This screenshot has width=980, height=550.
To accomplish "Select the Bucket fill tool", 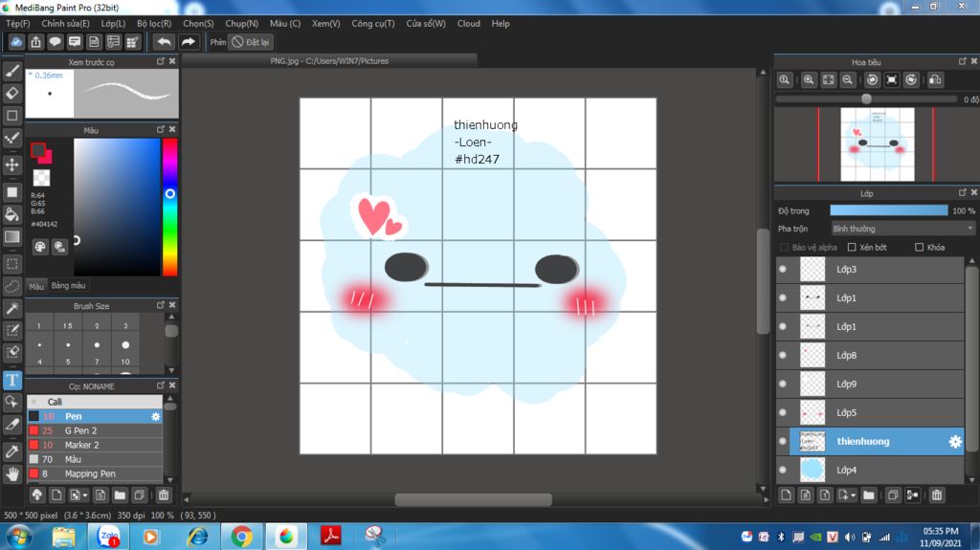I will [x=11, y=214].
